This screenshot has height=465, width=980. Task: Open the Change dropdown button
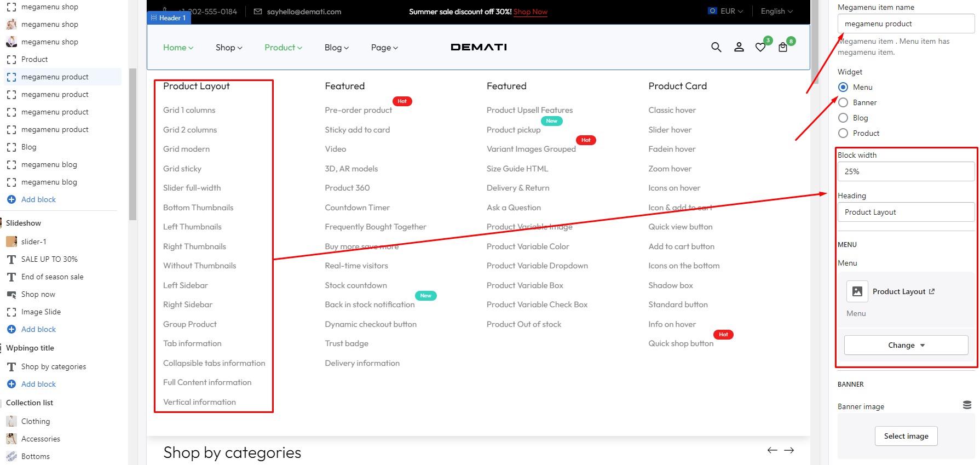click(x=906, y=345)
